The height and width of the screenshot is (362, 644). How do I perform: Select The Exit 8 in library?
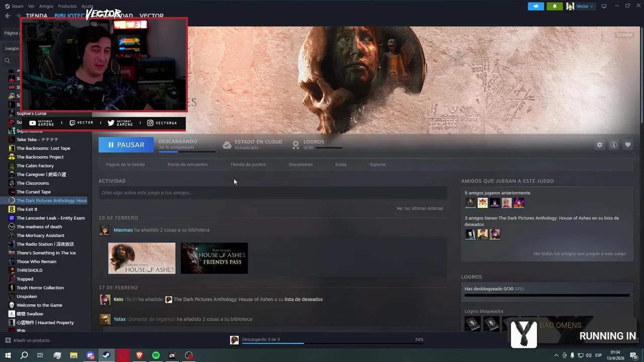coord(27,209)
